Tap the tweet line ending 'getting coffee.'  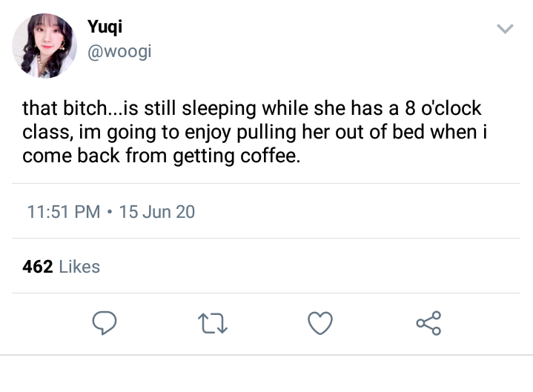pyautogui.click(x=162, y=156)
